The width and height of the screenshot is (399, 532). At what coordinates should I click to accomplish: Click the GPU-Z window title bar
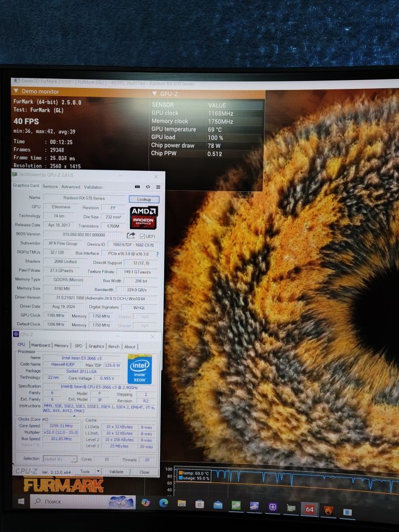pyautogui.click(x=88, y=175)
